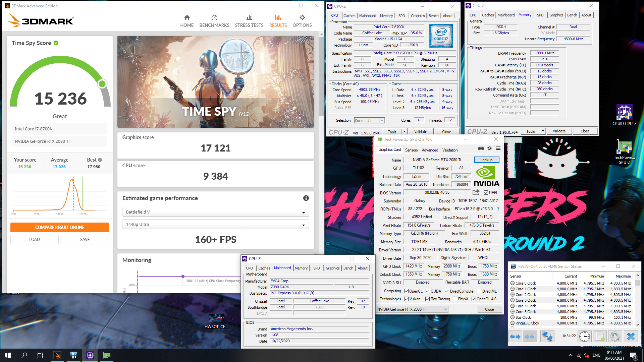Click the Best score info icon
The width and height of the screenshot is (644, 362).
point(100,160)
